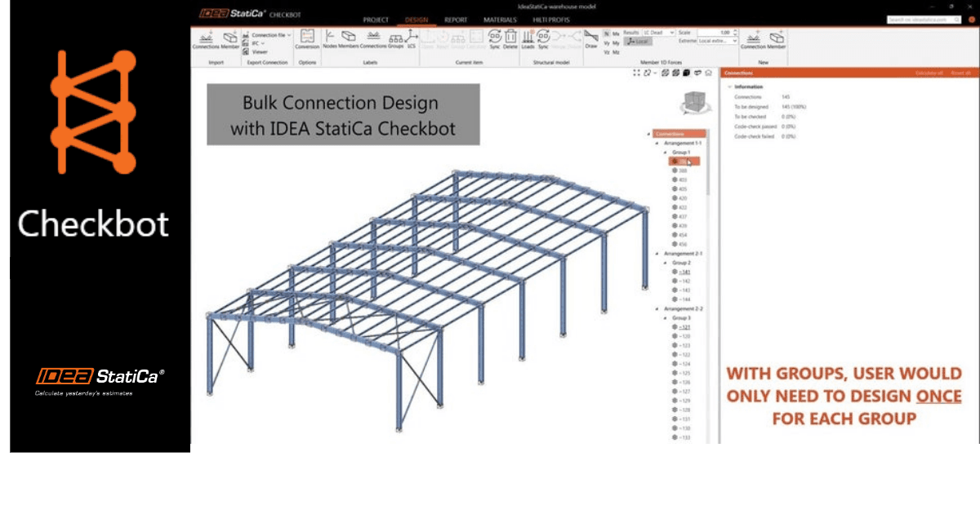Image resolution: width=980 pixels, height=514 pixels.
Task: Toggle LCS labels icon
Action: (412, 38)
